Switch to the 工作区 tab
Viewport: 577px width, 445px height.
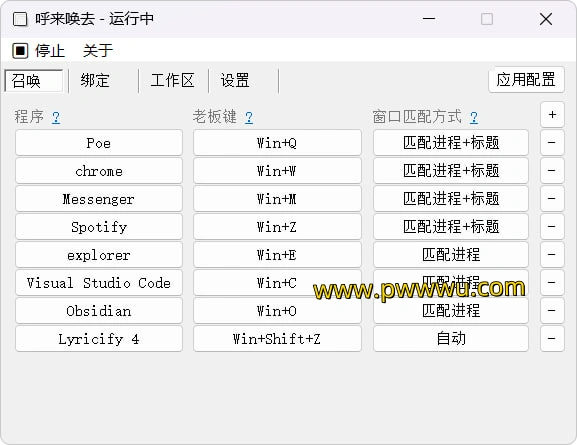pyautogui.click(x=172, y=81)
